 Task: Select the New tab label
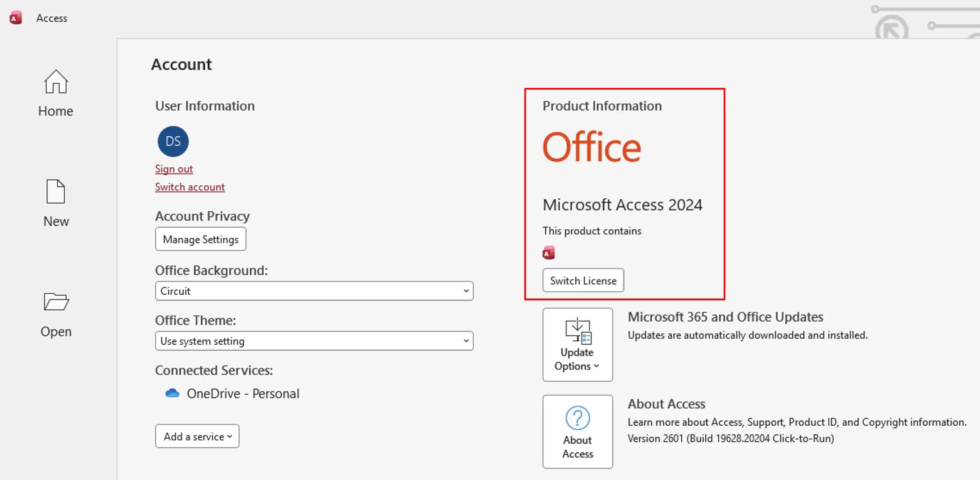point(56,221)
